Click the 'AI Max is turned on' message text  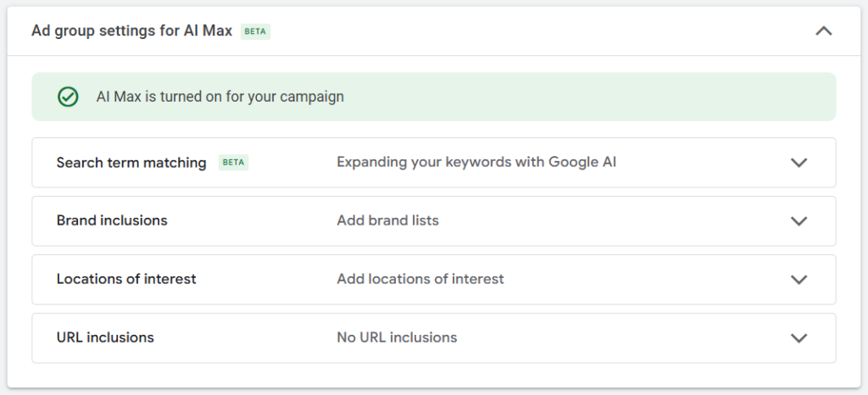pyautogui.click(x=220, y=97)
